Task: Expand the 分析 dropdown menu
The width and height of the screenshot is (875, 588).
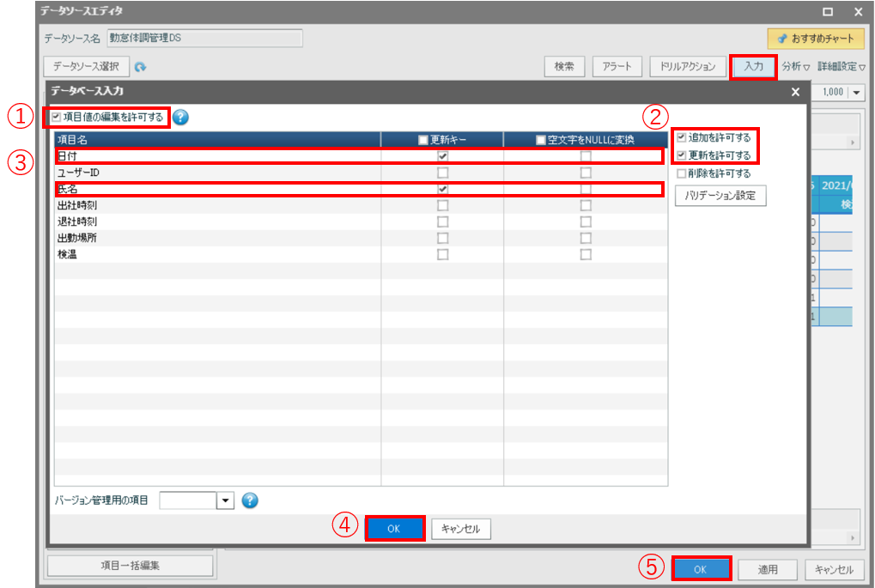Action: tap(796, 66)
